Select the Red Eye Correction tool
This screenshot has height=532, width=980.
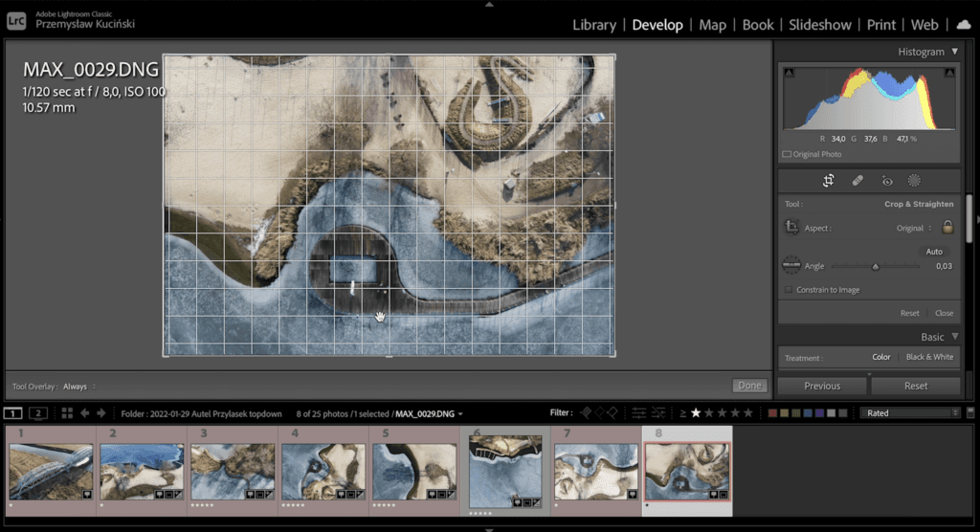[x=887, y=181]
